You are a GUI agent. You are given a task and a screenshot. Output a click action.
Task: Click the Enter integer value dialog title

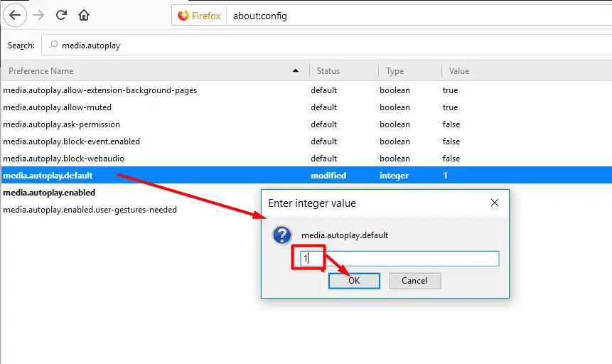(x=312, y=203)
